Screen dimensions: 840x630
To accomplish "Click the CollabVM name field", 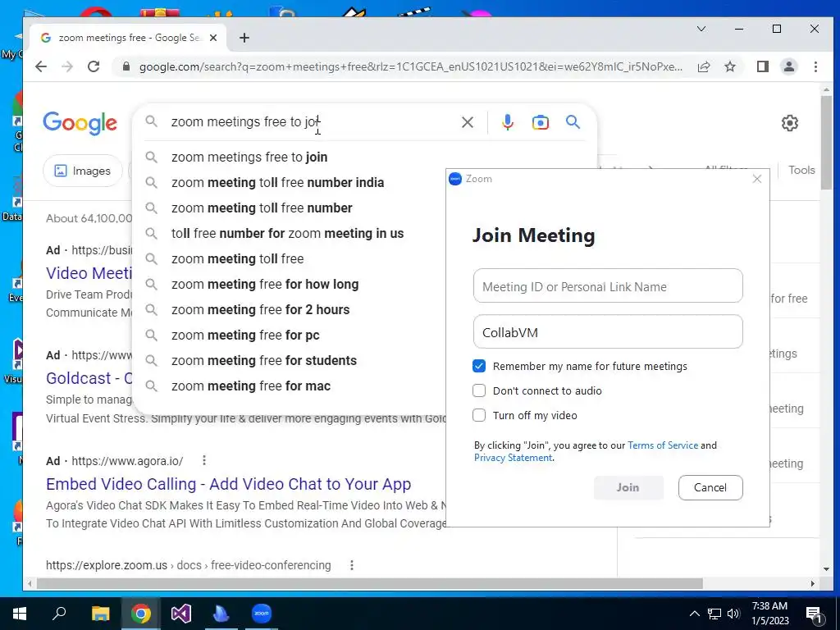I will tap(608, 332).
